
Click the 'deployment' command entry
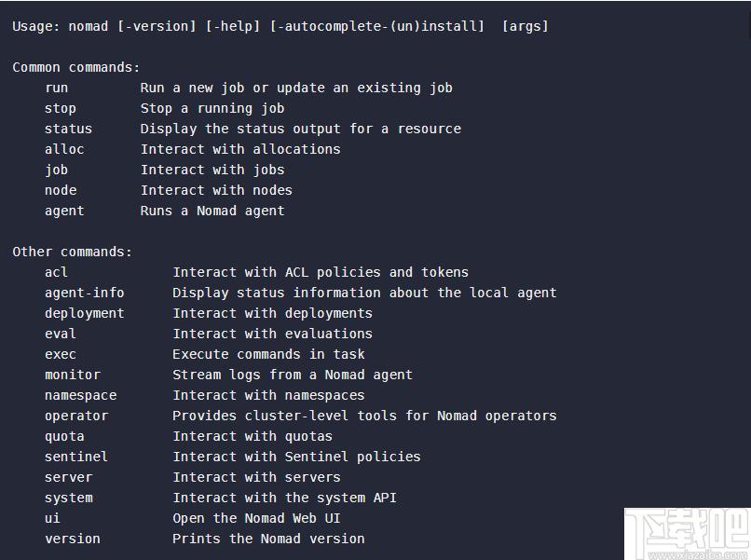click(x=84, y=313)
